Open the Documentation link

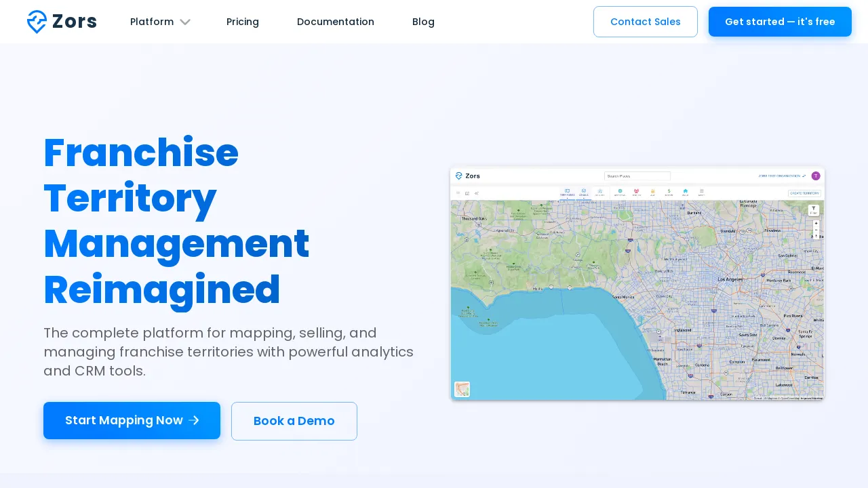(x=336, y=22)
